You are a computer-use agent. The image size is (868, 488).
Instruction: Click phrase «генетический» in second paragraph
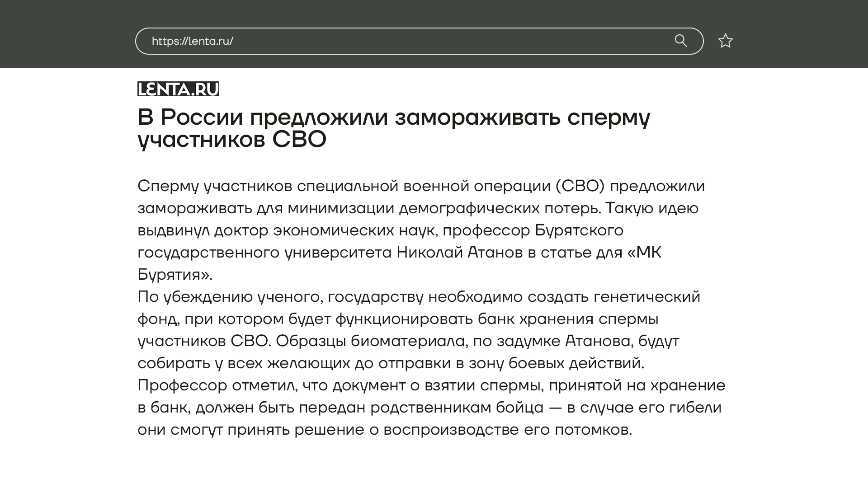tap(646, 297)
